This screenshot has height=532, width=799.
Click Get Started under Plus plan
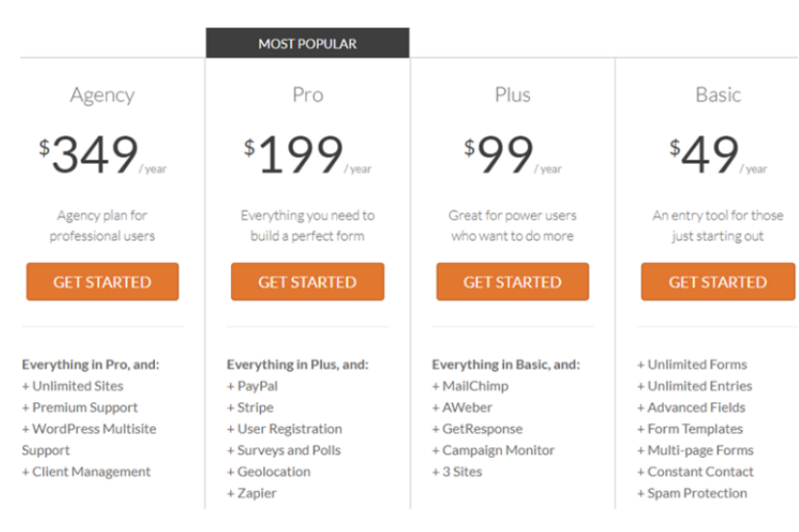tap(513, 282)
